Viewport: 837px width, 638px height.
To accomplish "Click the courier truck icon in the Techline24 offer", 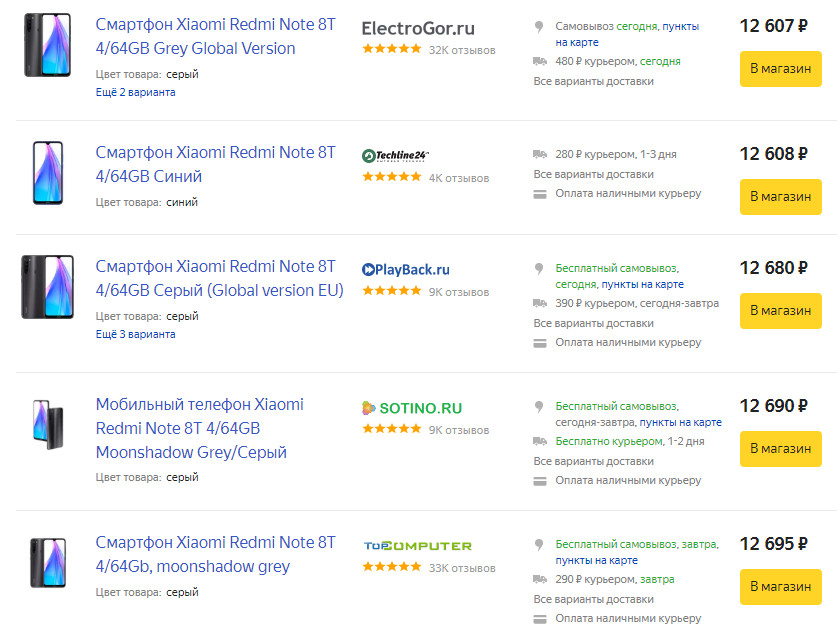I will click(540, 154).
